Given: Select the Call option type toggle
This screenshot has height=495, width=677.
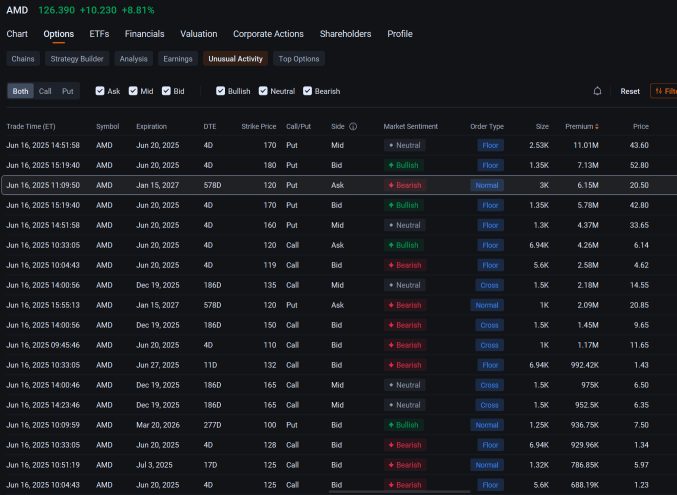Looking at the screenshot, I should point(45,91).
